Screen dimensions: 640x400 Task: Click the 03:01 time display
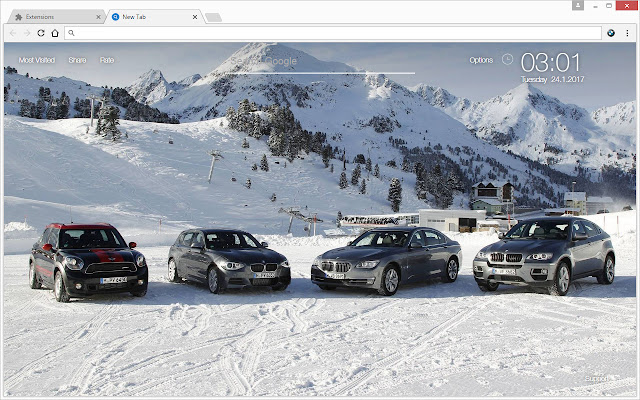(x=551, y=62)
